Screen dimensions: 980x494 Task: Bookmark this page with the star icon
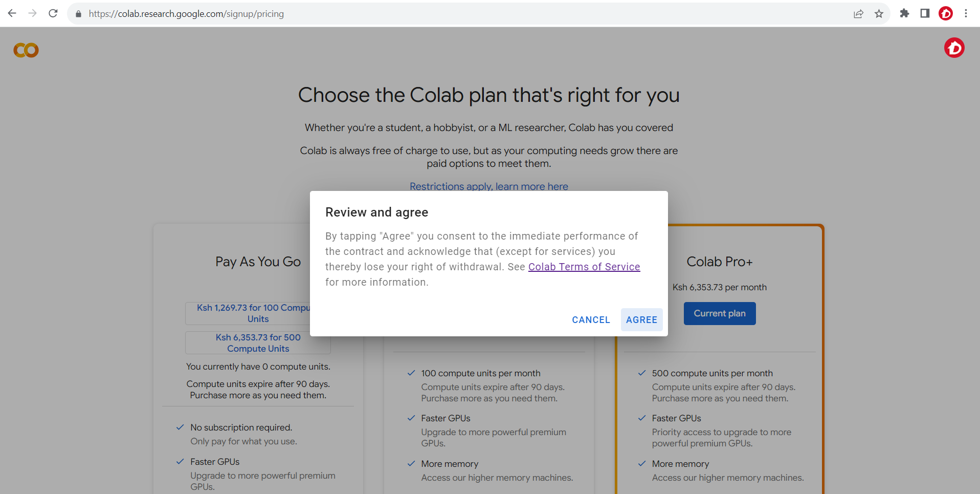[879, 14]
